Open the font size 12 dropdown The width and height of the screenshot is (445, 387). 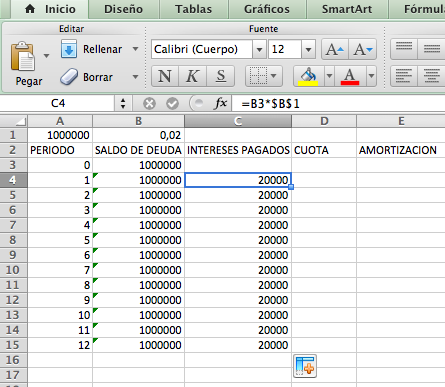[308, 49]
